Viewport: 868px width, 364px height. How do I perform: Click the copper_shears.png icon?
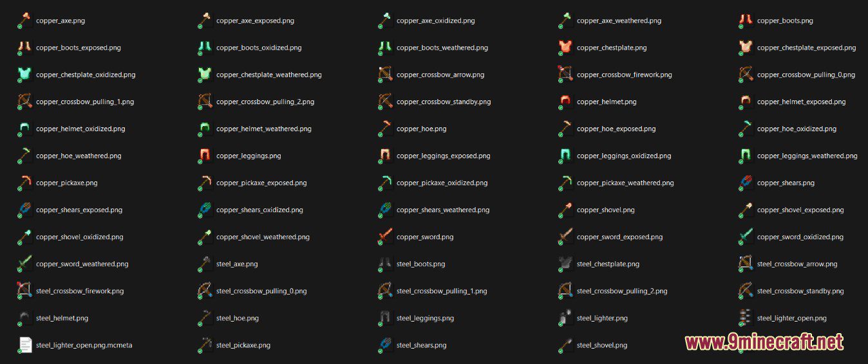tap(746, 183)
